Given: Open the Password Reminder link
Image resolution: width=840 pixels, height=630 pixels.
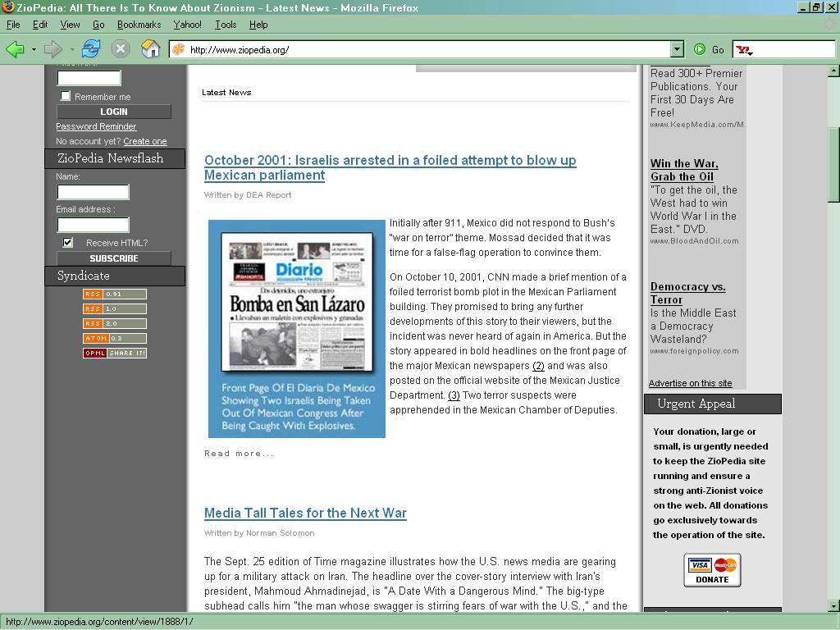Looking at the screenshot, I should [96, 126].
